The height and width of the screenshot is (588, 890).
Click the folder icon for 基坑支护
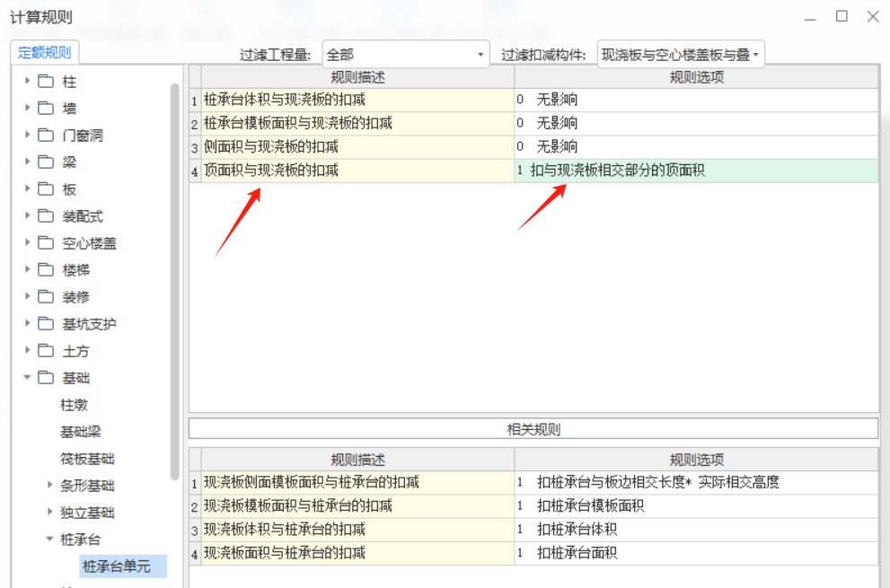[46, 323]
